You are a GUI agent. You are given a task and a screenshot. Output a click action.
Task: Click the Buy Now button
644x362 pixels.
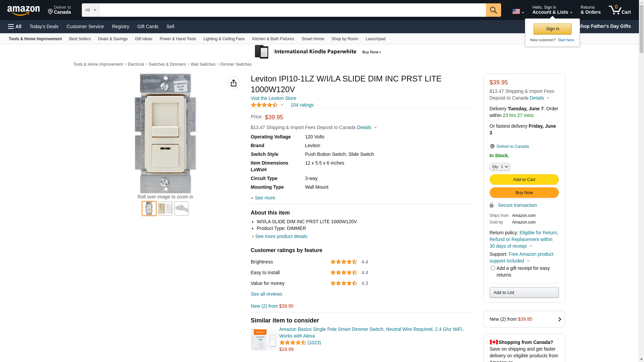coord(524,192)
